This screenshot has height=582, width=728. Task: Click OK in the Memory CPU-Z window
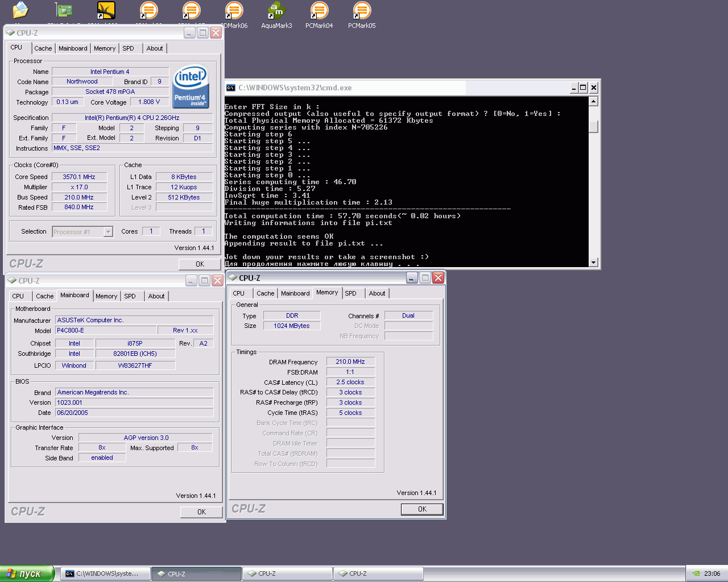[x=422, y=509]
